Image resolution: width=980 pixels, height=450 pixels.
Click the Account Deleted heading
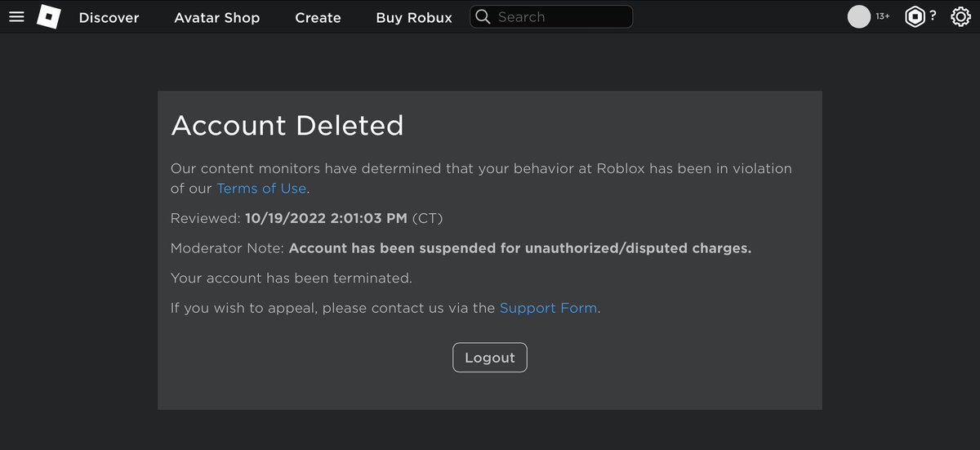(287, 126)
